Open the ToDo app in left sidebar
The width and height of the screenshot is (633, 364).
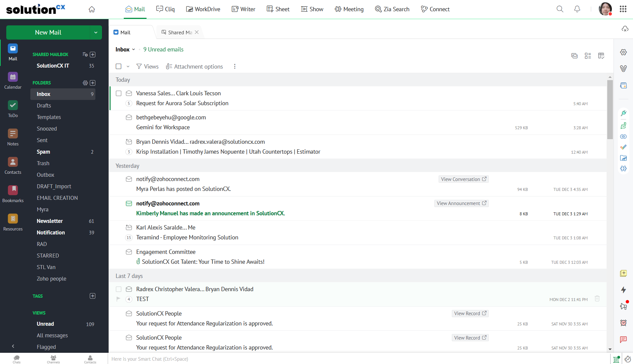pyautogui.click(x=13, y=109)
